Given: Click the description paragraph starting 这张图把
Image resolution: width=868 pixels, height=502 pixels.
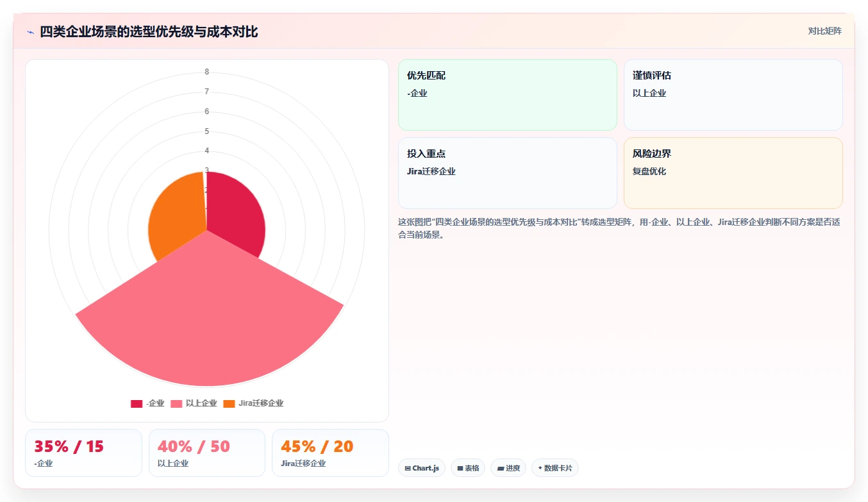Looking at the screenshot, I should [x=619, y=228].
